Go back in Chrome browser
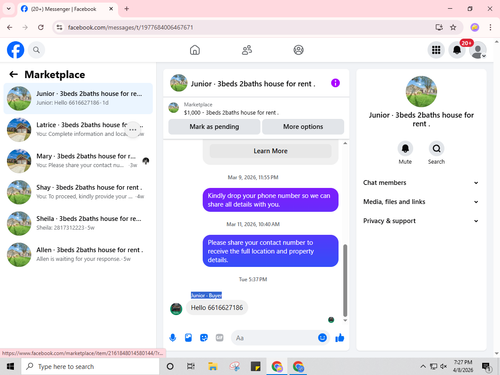This screenshot has height=375, width=500. (10, 27)
